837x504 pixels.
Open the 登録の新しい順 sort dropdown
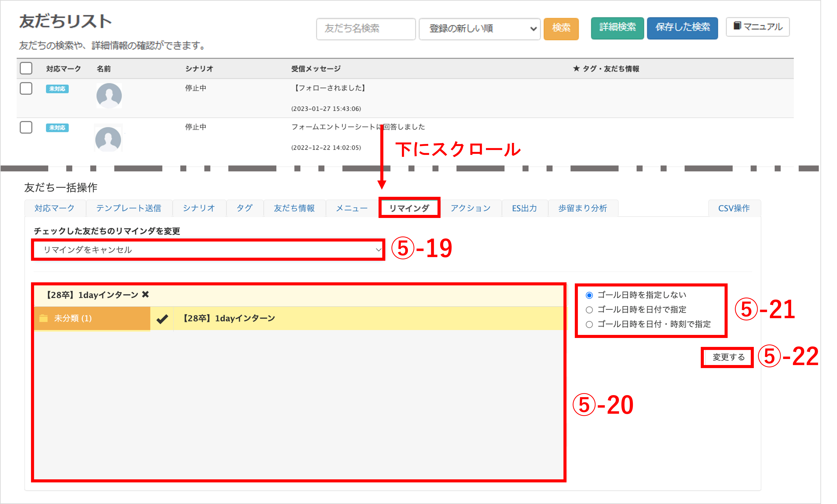(x=479, y=29)
